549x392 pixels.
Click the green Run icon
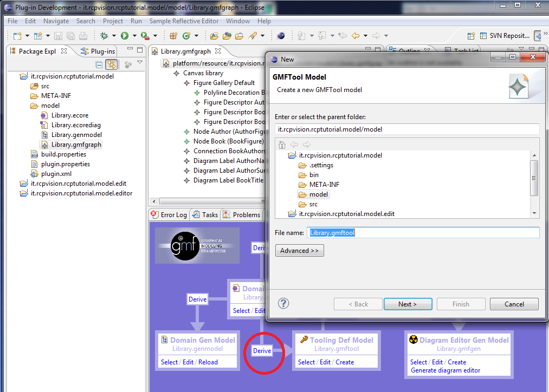[124, 36]
